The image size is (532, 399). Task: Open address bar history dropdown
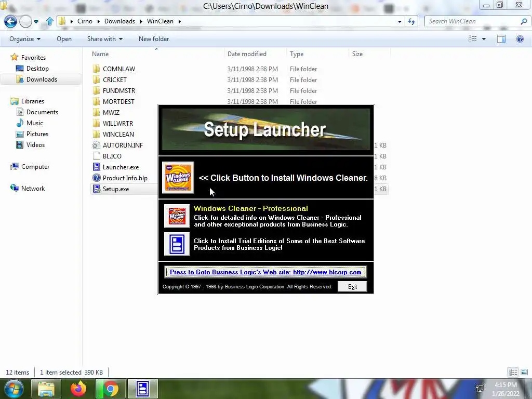400,21
